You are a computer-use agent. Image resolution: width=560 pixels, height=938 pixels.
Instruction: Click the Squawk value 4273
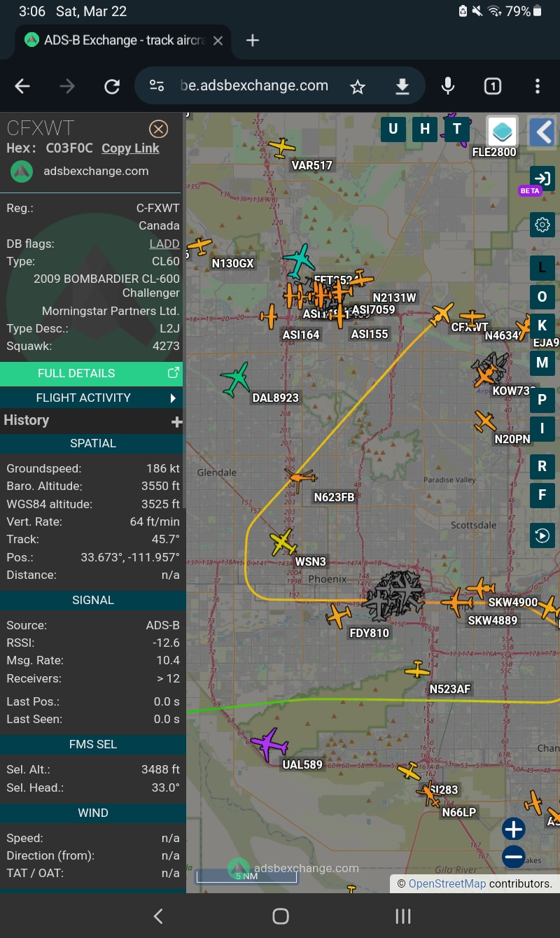[x=166, y=346]
